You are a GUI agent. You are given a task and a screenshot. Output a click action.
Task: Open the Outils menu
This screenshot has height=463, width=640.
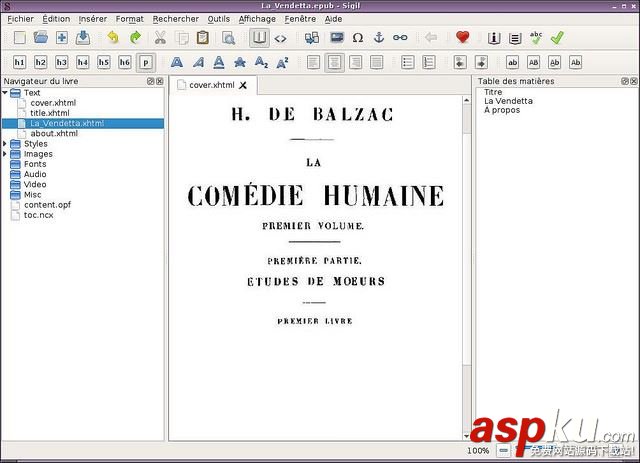(x=219, y=19)
